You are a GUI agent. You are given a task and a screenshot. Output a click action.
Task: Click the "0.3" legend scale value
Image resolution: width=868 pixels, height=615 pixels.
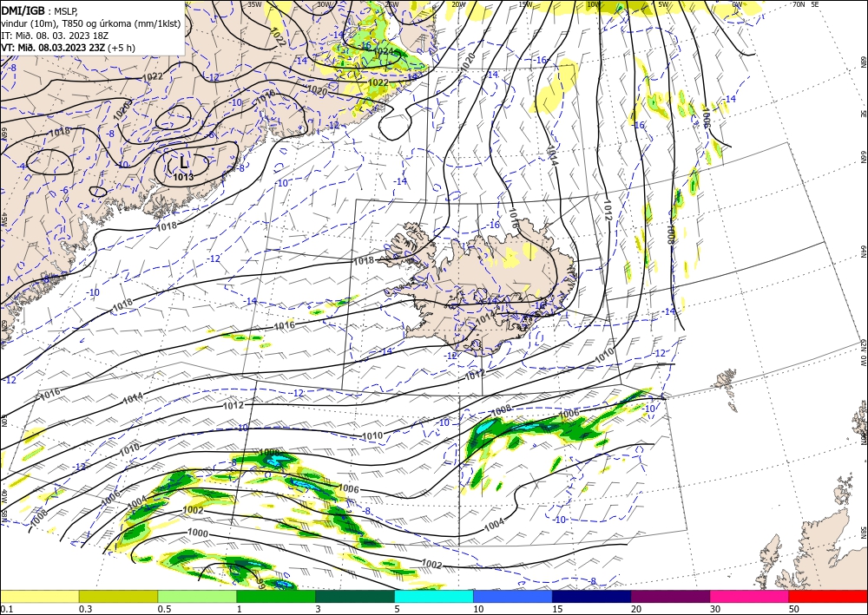[x=85, y=609]
